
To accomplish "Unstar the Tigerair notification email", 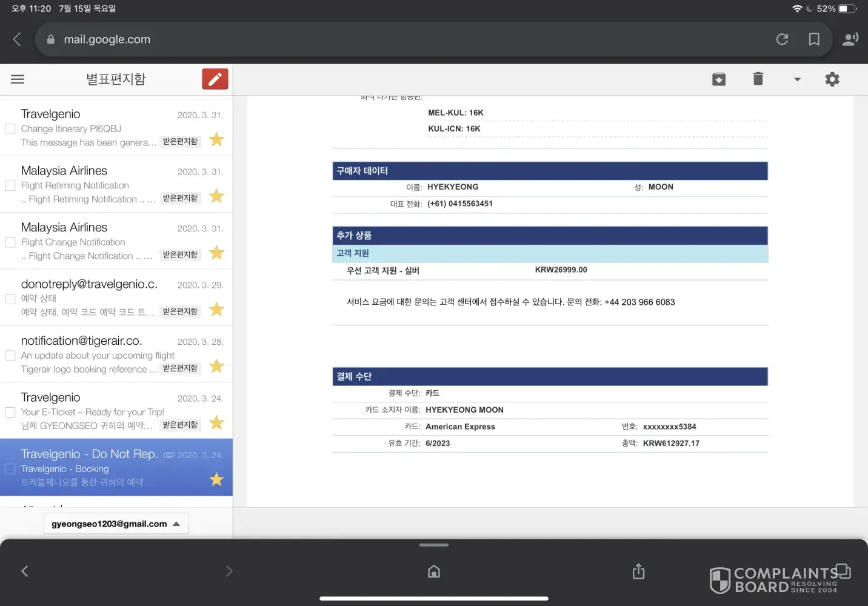I will (216, 367).
